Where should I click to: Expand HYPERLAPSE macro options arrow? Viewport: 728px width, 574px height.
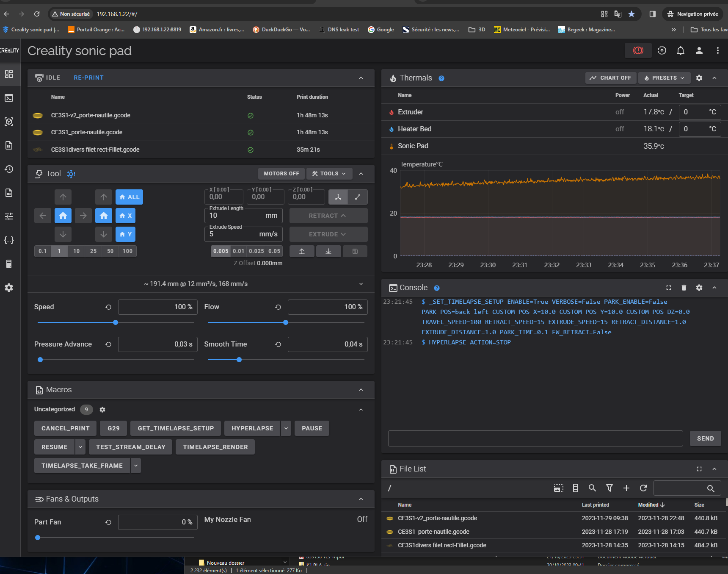click(x=286, y=428)
